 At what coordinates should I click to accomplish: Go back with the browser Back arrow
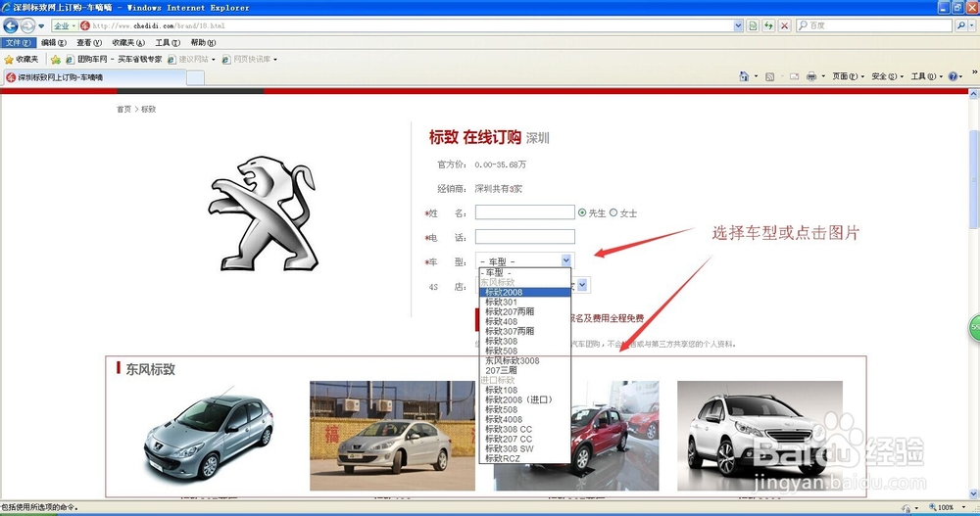pyautogui.click(x=11, y=25)
